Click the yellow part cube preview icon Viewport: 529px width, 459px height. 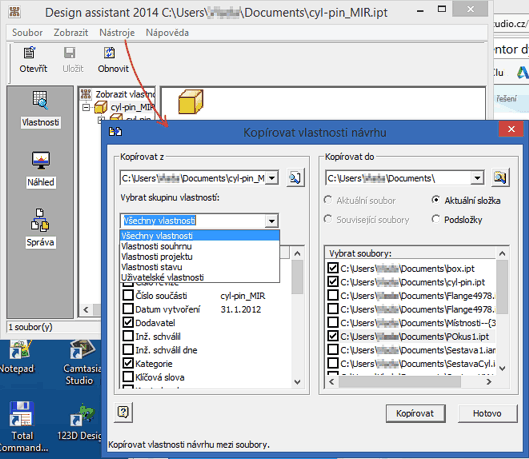pos(191,102)
